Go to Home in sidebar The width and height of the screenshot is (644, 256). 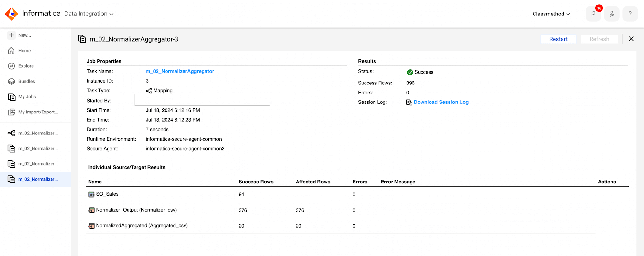(24, 51)
